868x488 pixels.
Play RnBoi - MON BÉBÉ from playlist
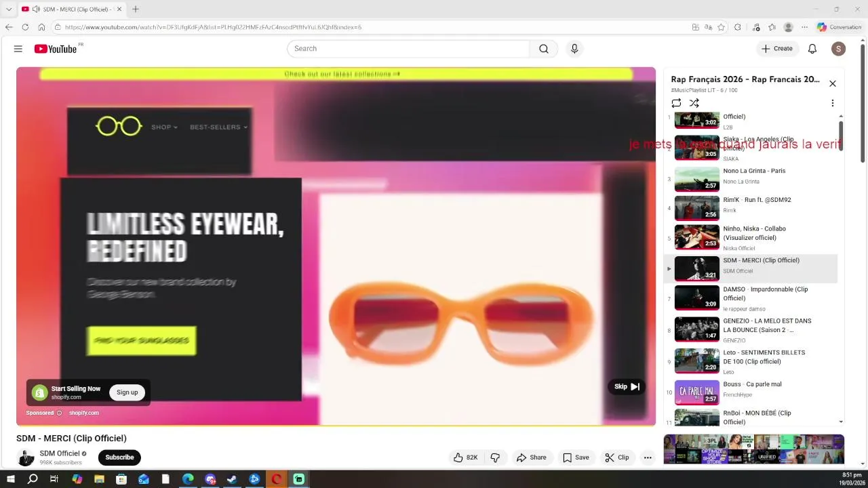tap(751, 417)
